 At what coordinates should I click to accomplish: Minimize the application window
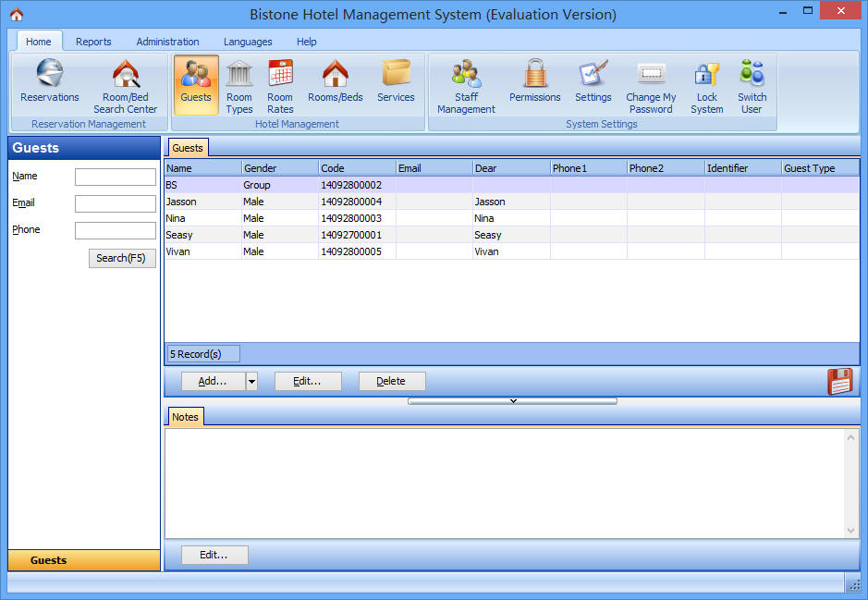click(x=783, y=10)
